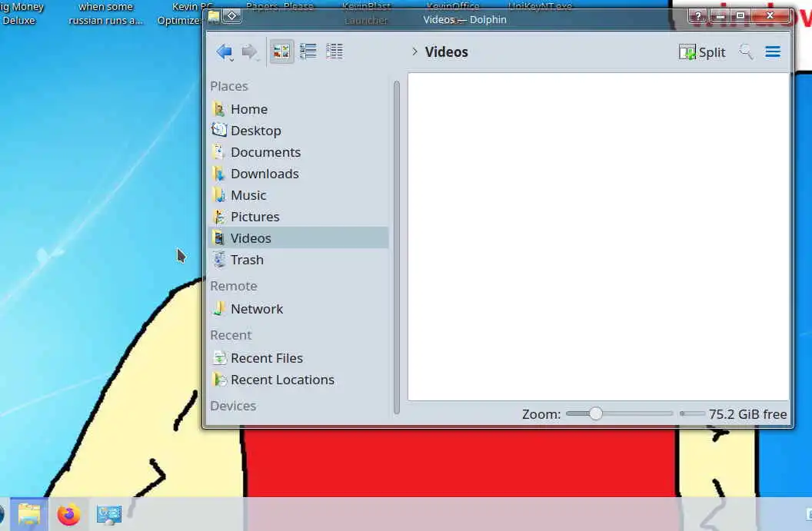
Task: Click the "Remote" section header
Action: 234,286
